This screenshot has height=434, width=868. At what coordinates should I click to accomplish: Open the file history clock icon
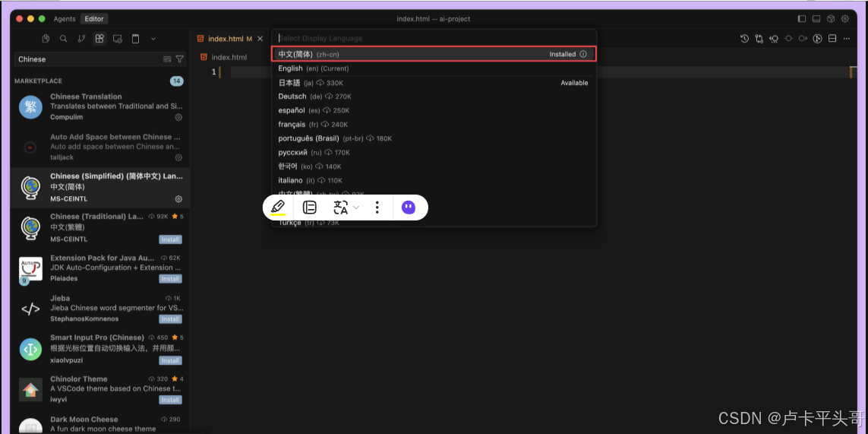744,39
